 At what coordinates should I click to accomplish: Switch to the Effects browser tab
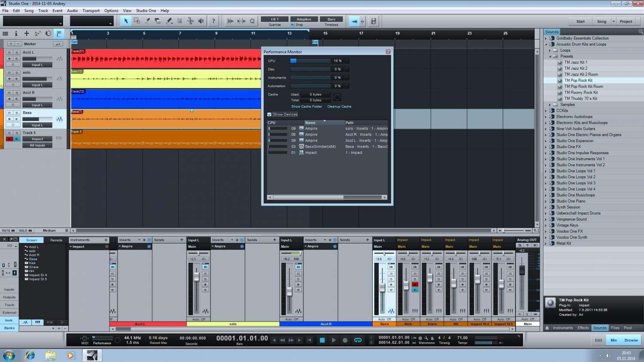(583, 328)
